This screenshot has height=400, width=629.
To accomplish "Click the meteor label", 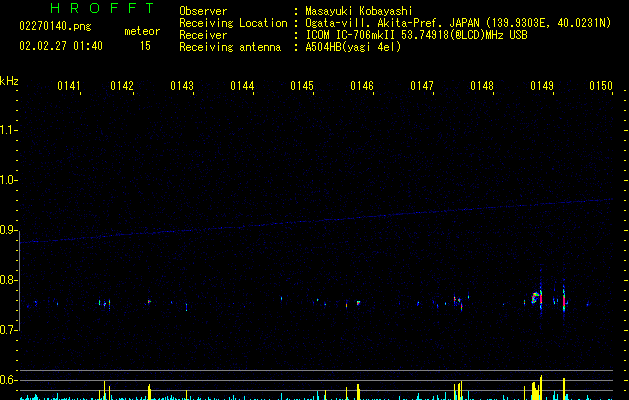I will [142, 31].
